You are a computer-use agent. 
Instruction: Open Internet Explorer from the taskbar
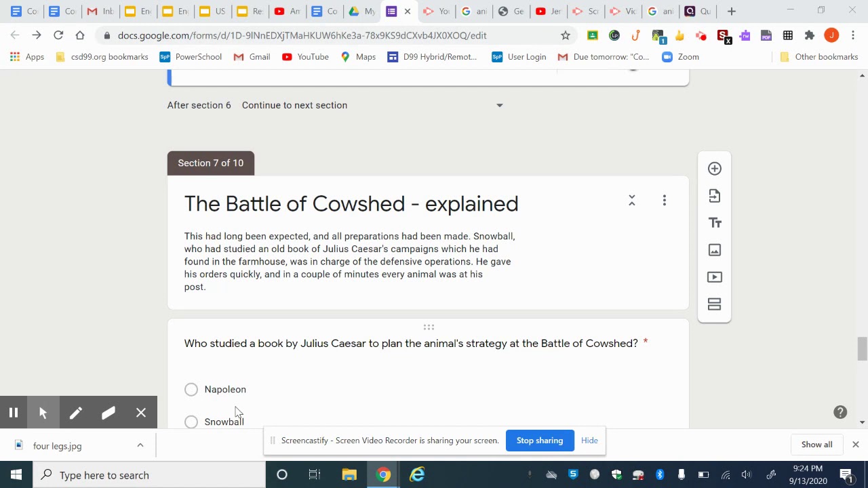[417, 475]
